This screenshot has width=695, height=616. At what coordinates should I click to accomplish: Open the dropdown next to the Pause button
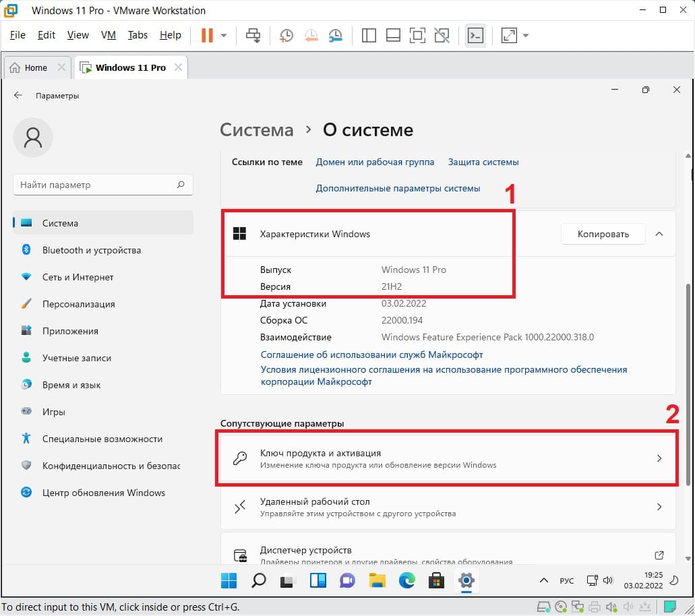point(224,36)
